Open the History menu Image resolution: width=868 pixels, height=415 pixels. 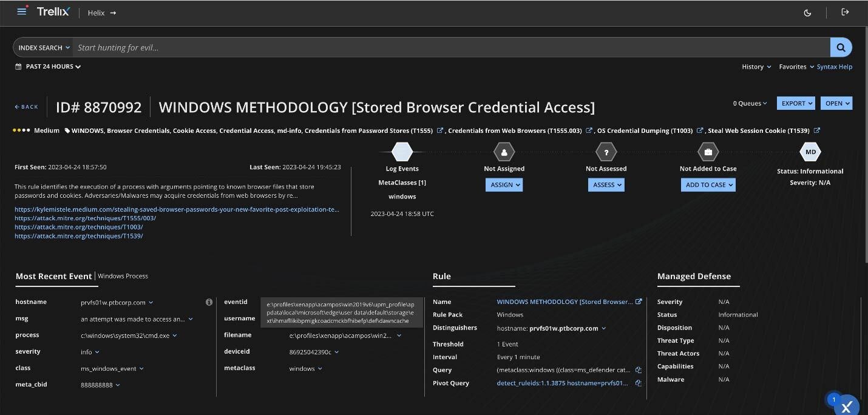point(756,67)
